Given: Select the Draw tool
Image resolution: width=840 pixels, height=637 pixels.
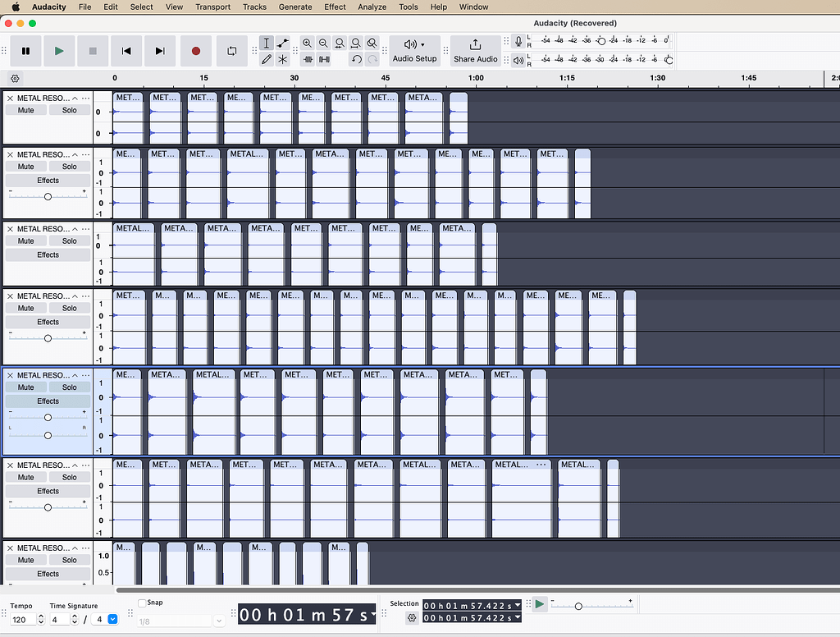Looking at the screenshot, I should point(265,59).
